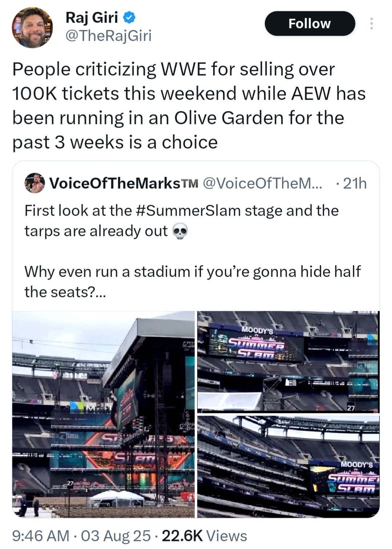Click main tweet text about WWE tickets

tap(189, 105)
